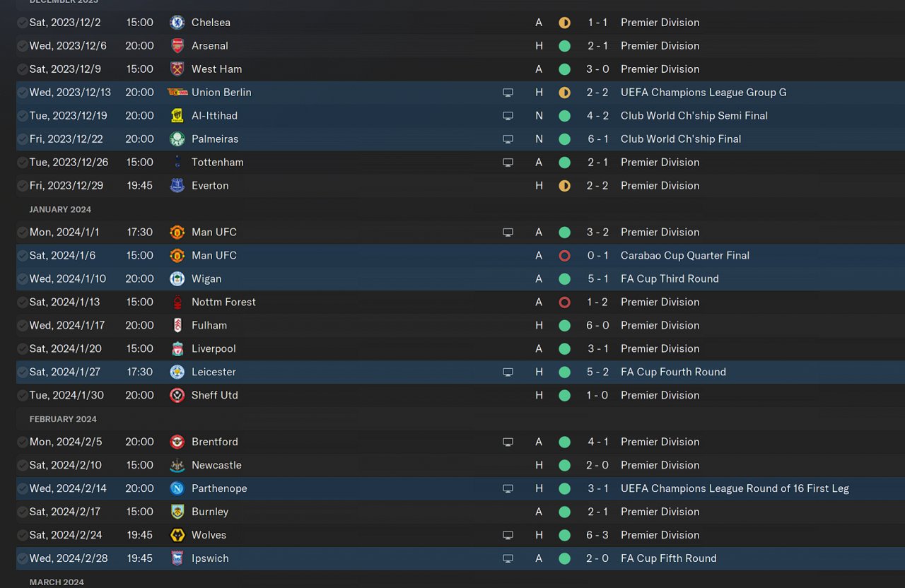Viewport: 905px width, 588px height.
Task: Open the Club World Ch'ship Semi Final competition
Action: (694, 116)
